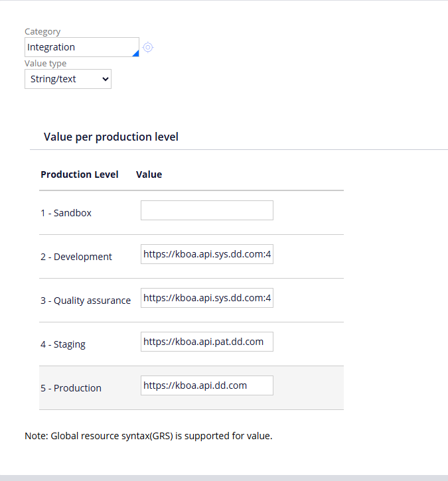The image size is (448, 481).
Task: Click the Development value URL field
Action: pyautogui.click(x=207, y=254)
